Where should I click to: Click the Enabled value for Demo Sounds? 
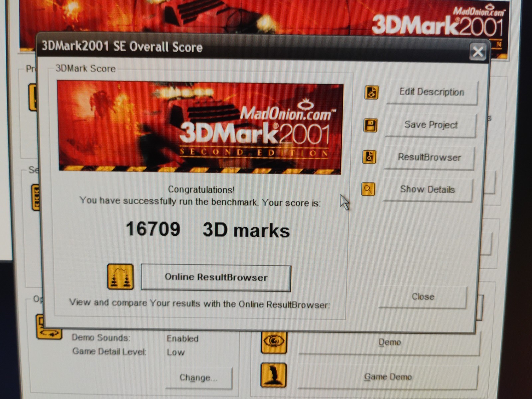point(183,338)
